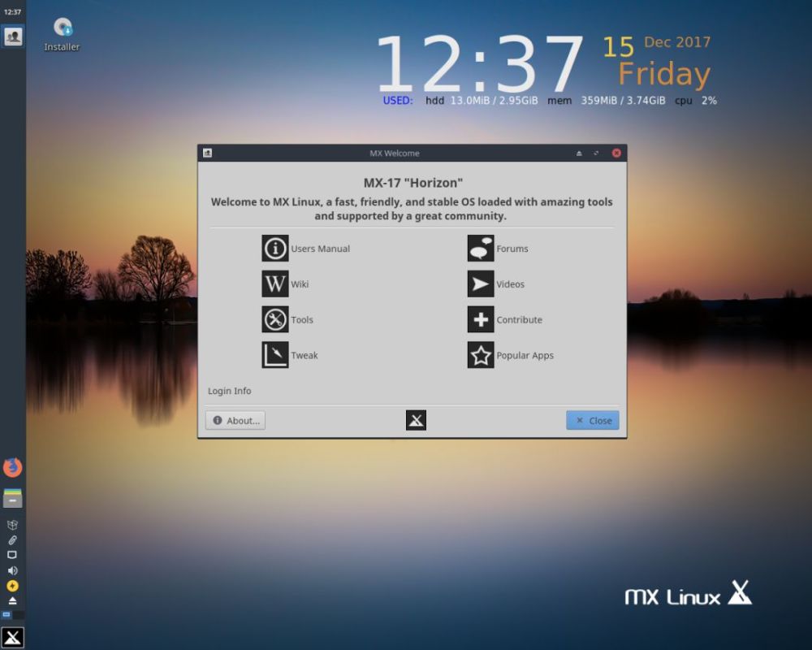812x650 pixels.
Task: Open the Popular Apps star icon
Action: pyautogui.click(x=481, y=355)
